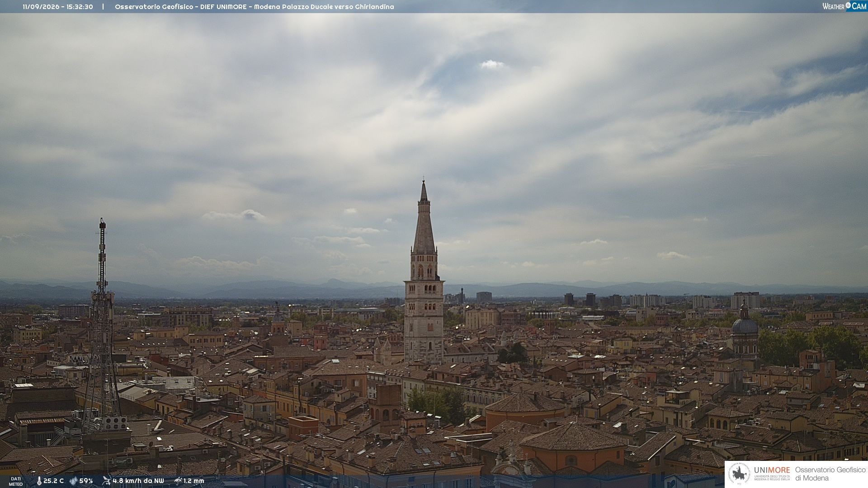Click the humidity water drops icon
The width and height of the screenshot is (868, 488).
coord(73,481)
